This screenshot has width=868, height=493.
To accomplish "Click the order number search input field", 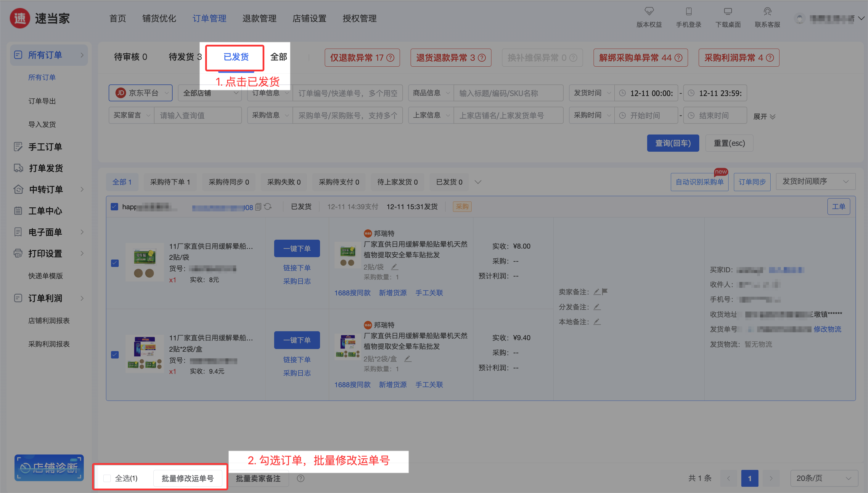I will [x=347, y=93].
